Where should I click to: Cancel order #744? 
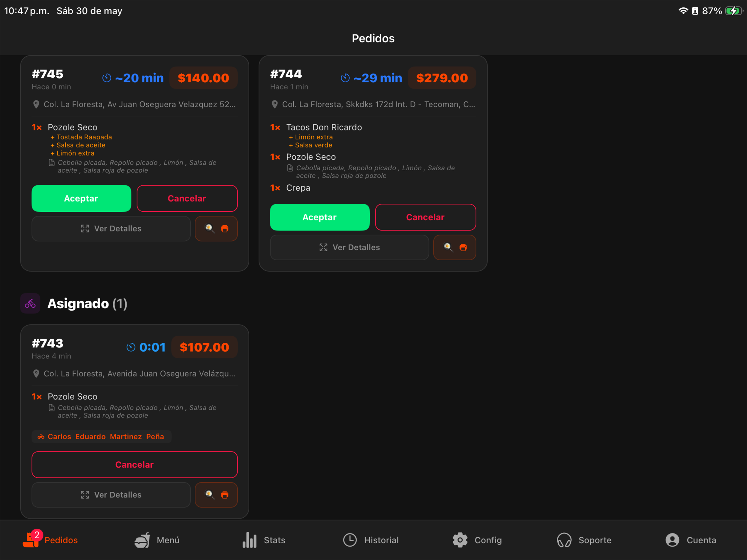pos(425,217)
